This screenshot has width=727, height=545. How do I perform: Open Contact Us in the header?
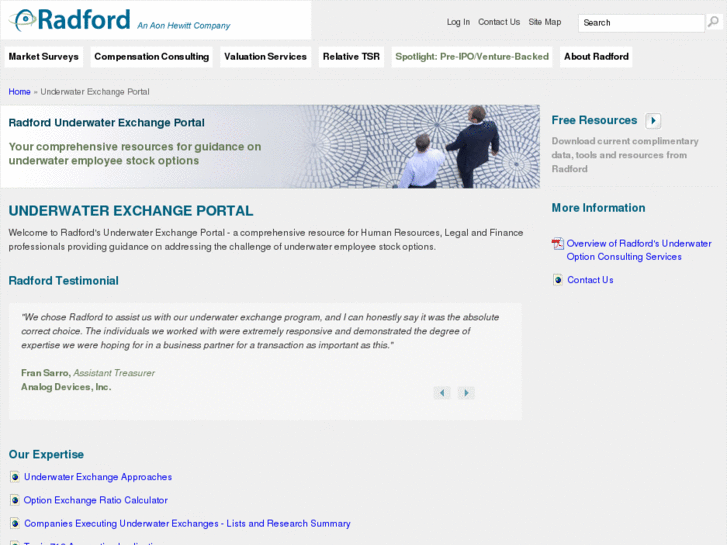point(499,22)
